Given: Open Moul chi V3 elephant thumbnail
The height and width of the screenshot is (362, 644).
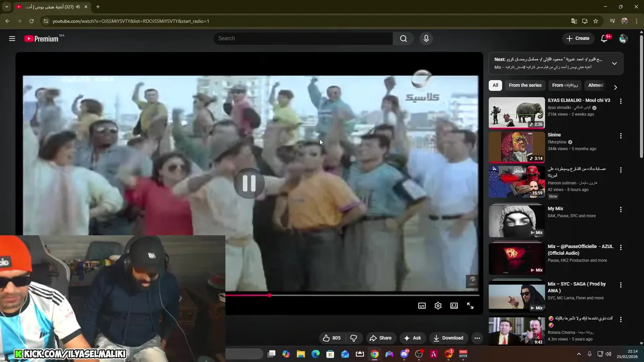Looking at the screenshot, I should (x=517, y=113).
